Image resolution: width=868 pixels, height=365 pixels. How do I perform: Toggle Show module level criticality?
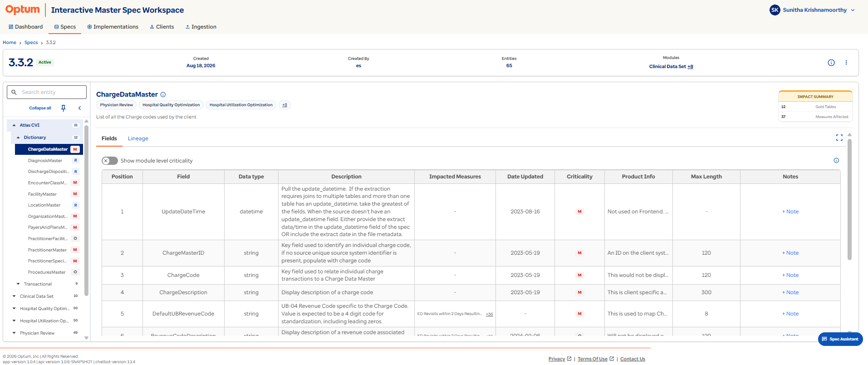[x=110, y=161]
